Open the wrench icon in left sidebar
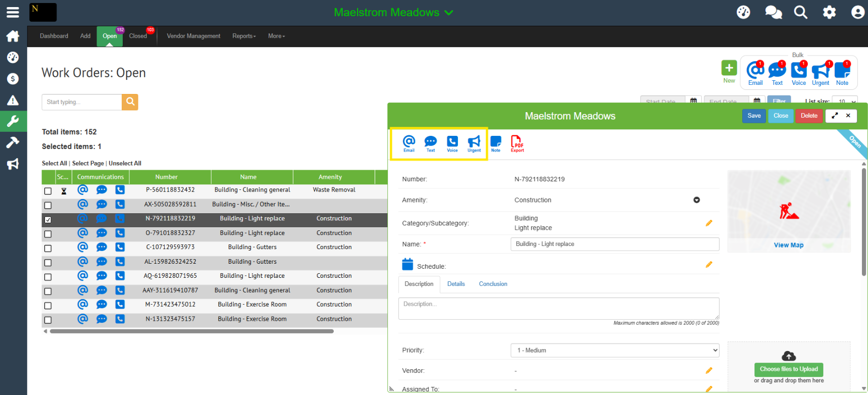The image size is (868, 395). (13, 121)
